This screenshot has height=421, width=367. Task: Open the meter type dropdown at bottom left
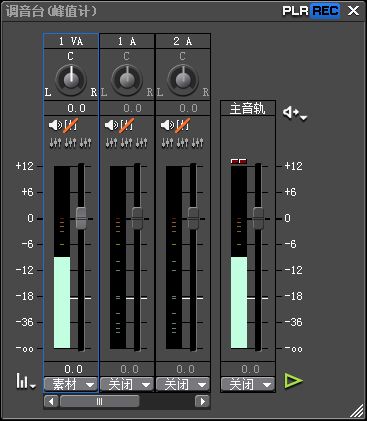click(25, 381)
